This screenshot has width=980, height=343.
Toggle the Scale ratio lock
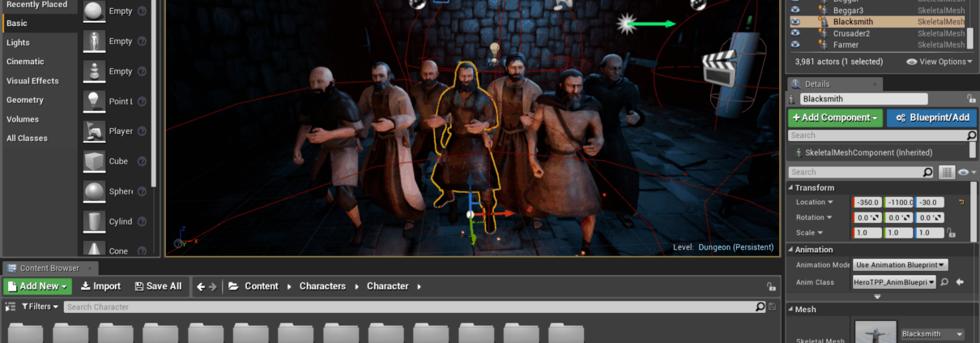(951, 233)
